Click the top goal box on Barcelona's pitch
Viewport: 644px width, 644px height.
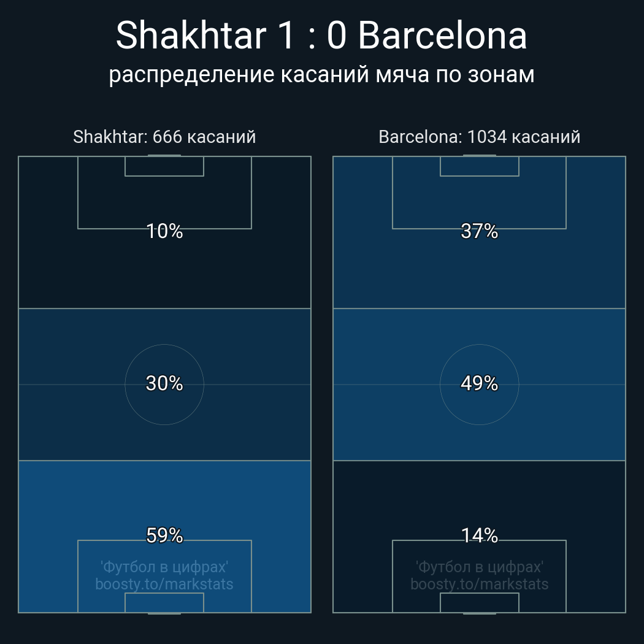tap(480, 166)
